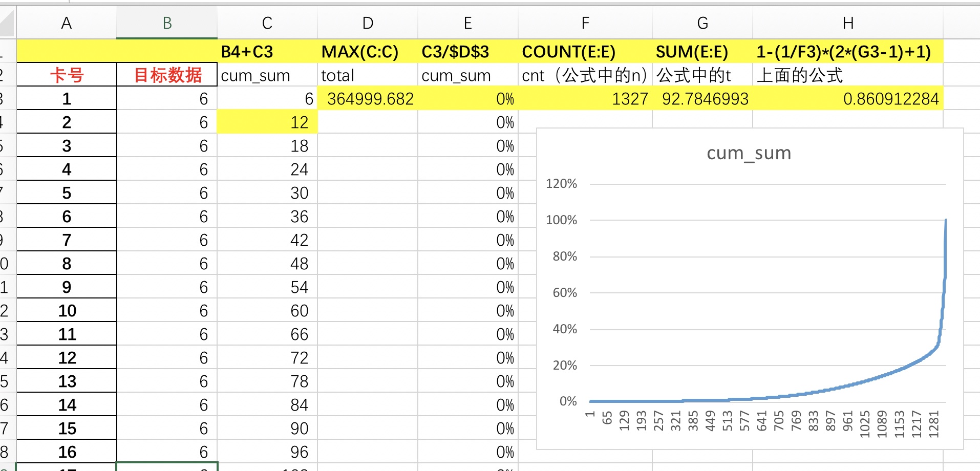
Task: Click card number cell 10
Action: [67, 310]
